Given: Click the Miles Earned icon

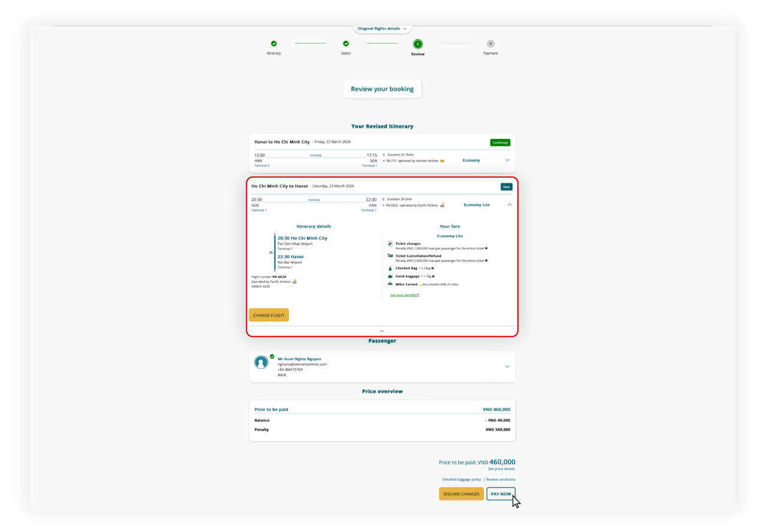Looking at the screenshot, I should [390, 283].
